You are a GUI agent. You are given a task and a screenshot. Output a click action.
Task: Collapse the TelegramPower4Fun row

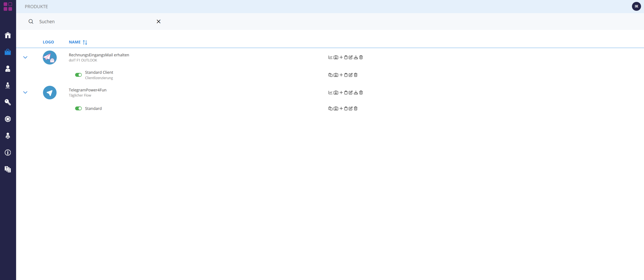(x=25, y=92)
